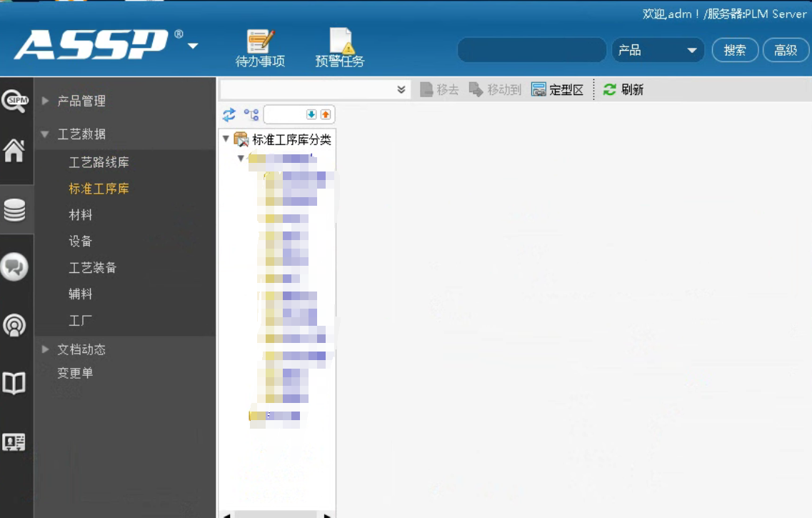This screenshot has height=518, width=812.
Task: Click the 移去 remove toolbar button
Action: coord(439,89)
